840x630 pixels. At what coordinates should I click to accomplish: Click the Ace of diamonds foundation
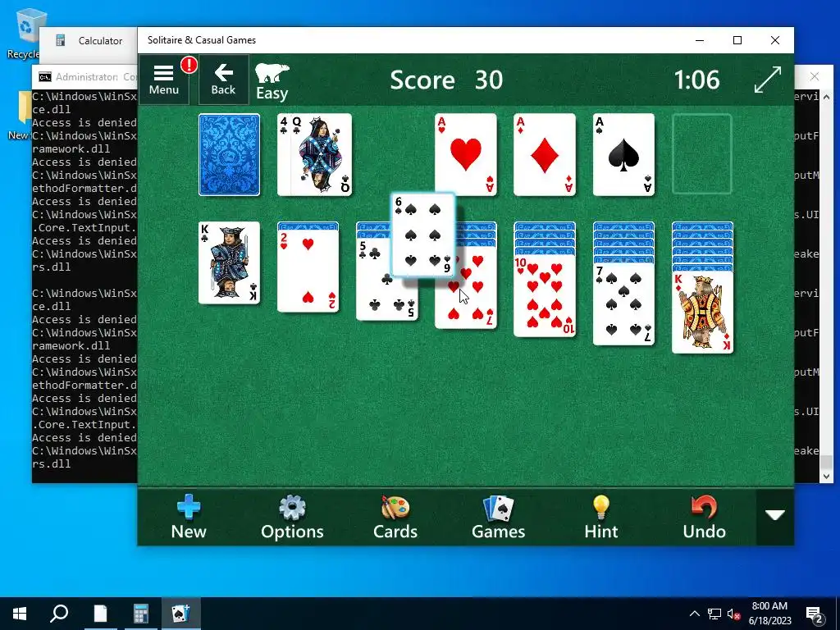545,155
